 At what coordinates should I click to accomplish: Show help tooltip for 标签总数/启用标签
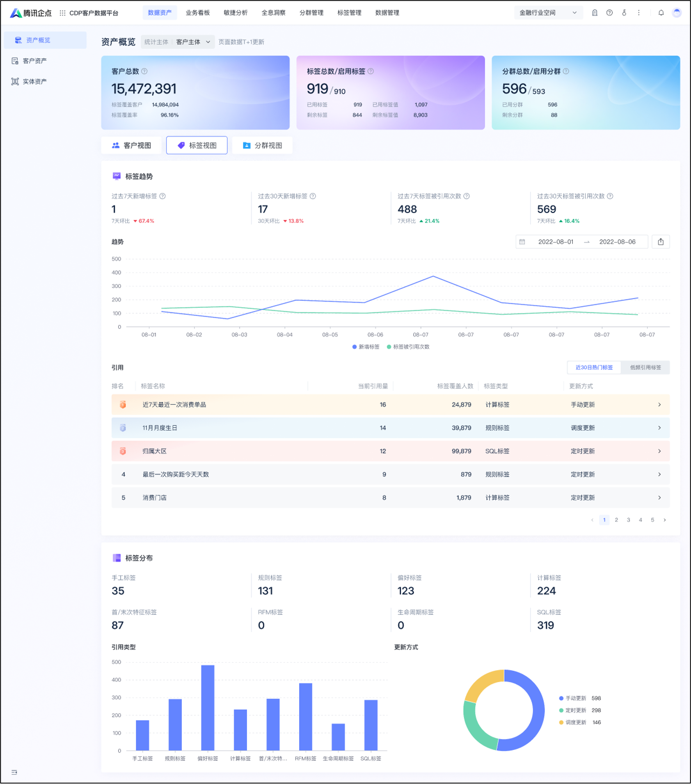[x=371, y=71]
